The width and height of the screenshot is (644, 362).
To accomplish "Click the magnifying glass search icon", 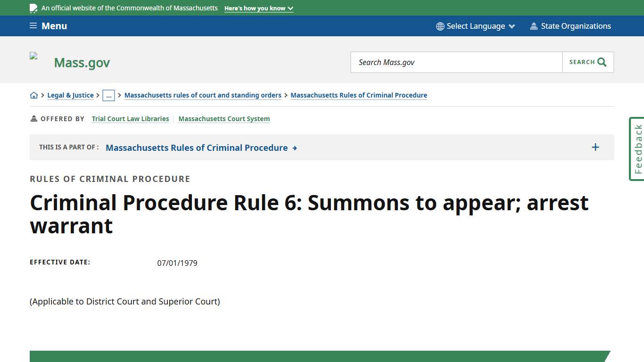I will [602, 62].
